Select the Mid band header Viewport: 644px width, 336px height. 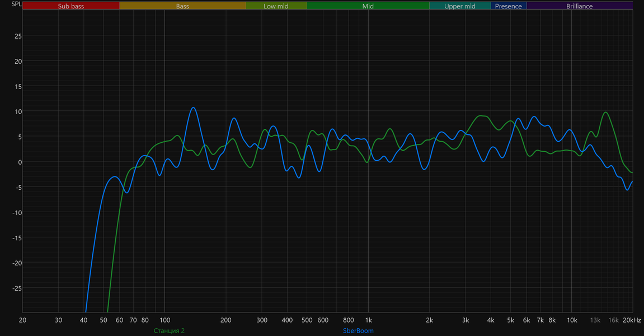pyautogui.click(x=368, y=6)
